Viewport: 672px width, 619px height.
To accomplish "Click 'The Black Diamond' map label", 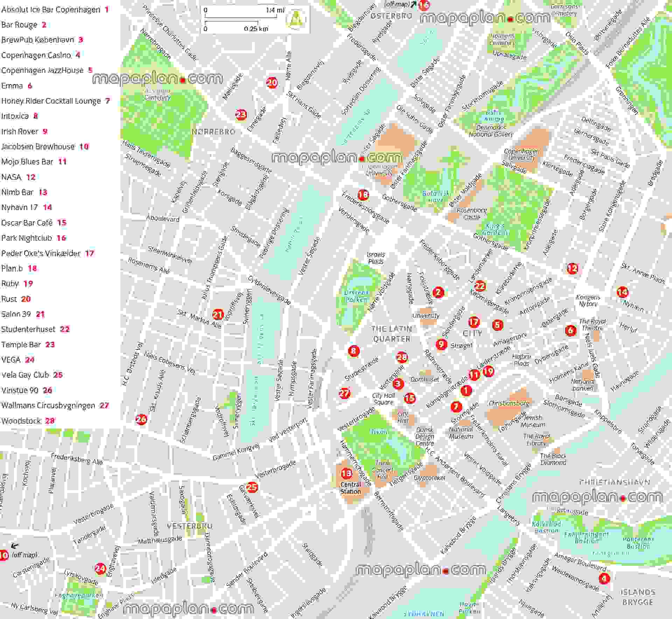I will 553,459.
